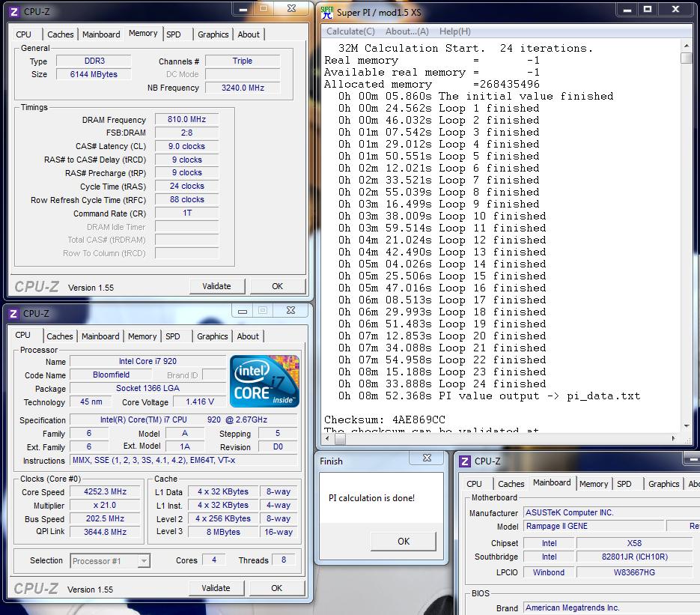Click the DRAM Frequency value 810.0 MHz
This screenshot has height=615, width=700.
[x=186, y=119]
